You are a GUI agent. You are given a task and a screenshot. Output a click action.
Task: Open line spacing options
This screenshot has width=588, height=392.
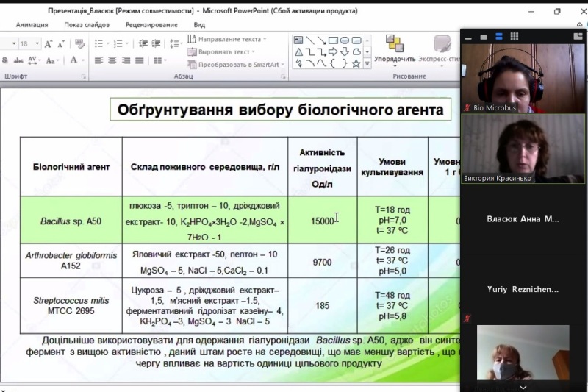175,44
